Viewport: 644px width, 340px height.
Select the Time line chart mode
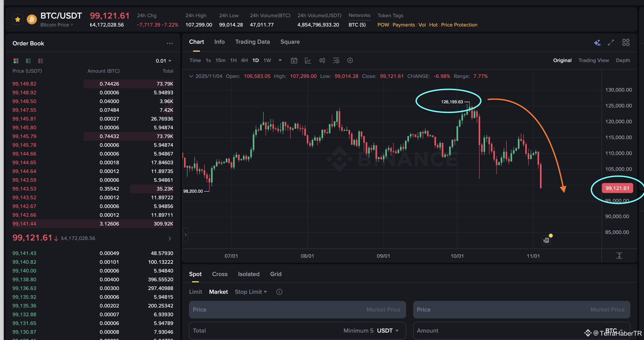point(195,60)
